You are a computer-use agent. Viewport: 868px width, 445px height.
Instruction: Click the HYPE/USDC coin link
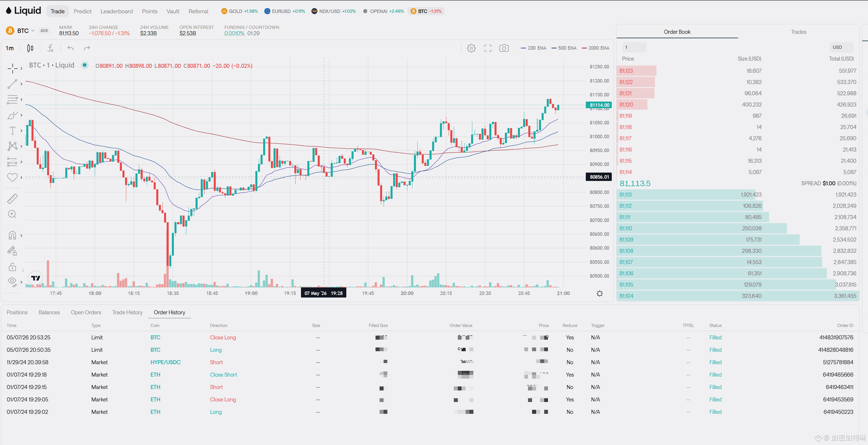point(166,362)
